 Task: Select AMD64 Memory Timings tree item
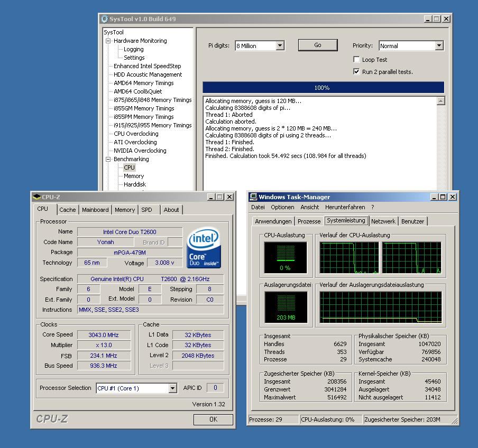pyautogui.click(x=144, y=83)
